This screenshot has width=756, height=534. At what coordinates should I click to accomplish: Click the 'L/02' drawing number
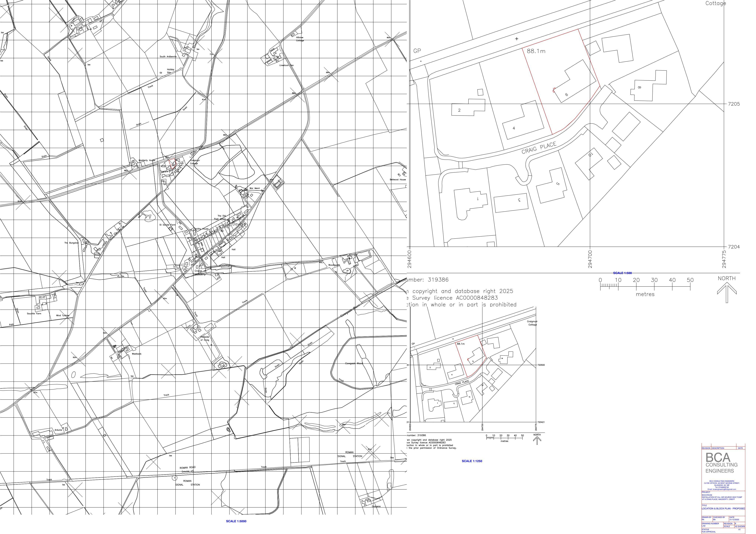704,526
